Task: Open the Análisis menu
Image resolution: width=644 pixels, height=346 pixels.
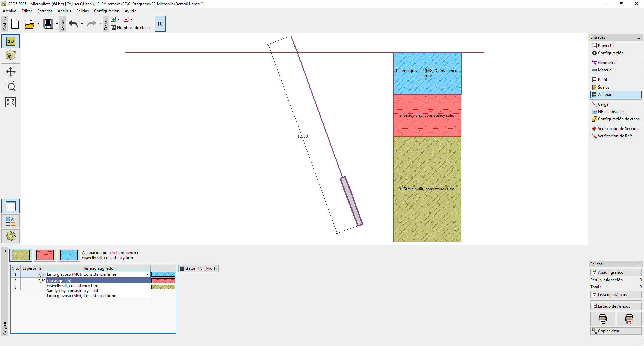Action: coord(64,11)
